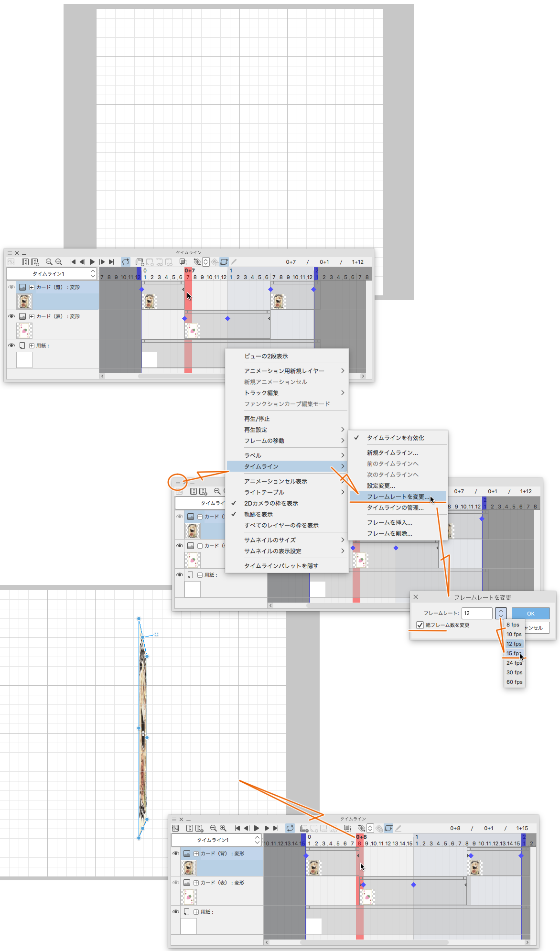Choose 新規タイムライン... in submenu
The height and width of the screenshot is (951, 560).
click(x=398, y=453)
